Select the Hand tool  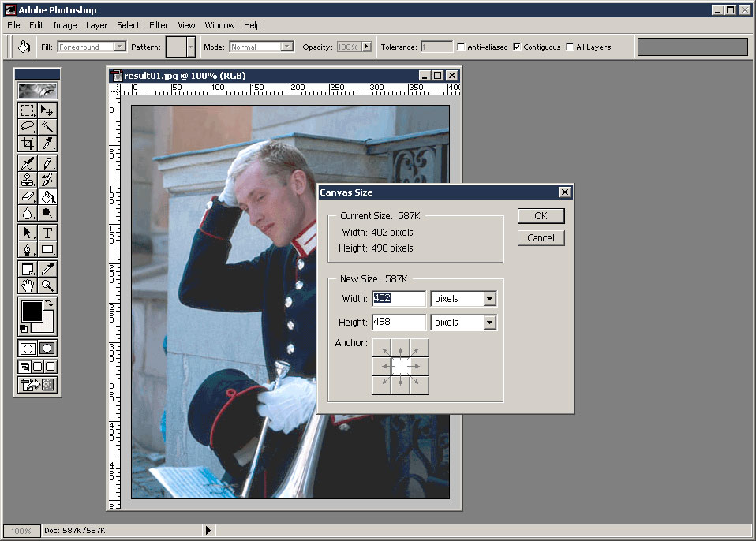28,285
